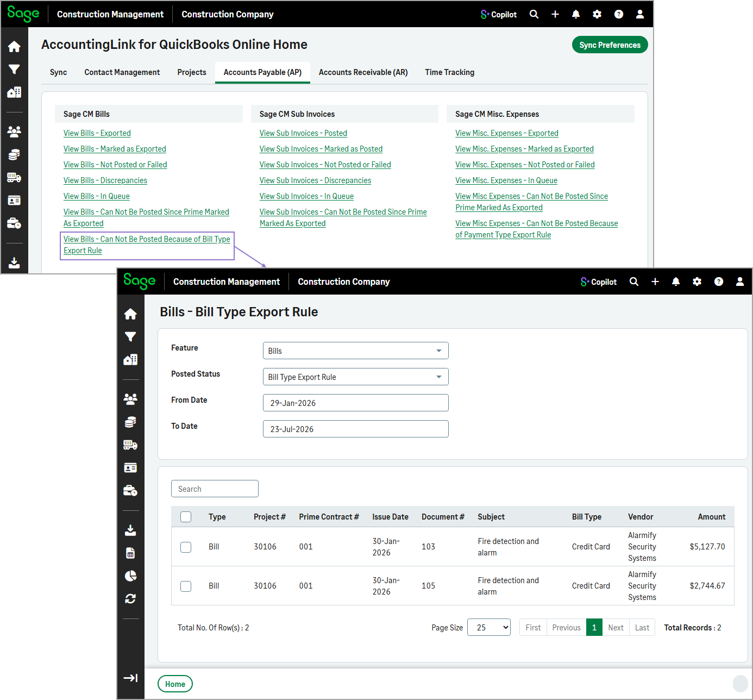Click truck icon in front window sidebar
The width and height of the screenshot is (753, 700).
[130, 445]
